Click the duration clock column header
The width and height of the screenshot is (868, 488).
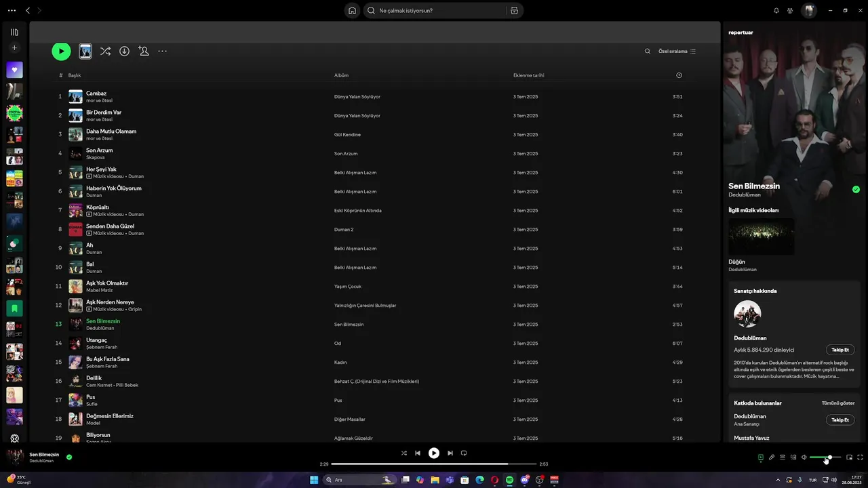679,75
